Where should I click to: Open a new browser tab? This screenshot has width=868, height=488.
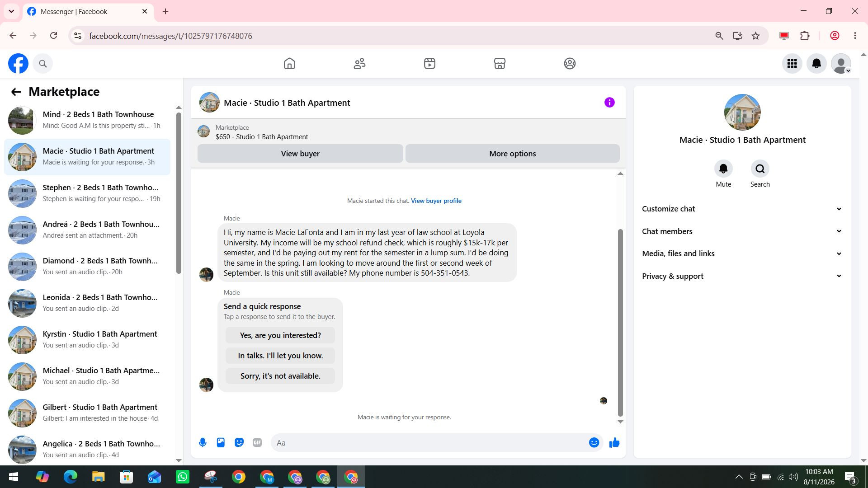coord(165,12)
